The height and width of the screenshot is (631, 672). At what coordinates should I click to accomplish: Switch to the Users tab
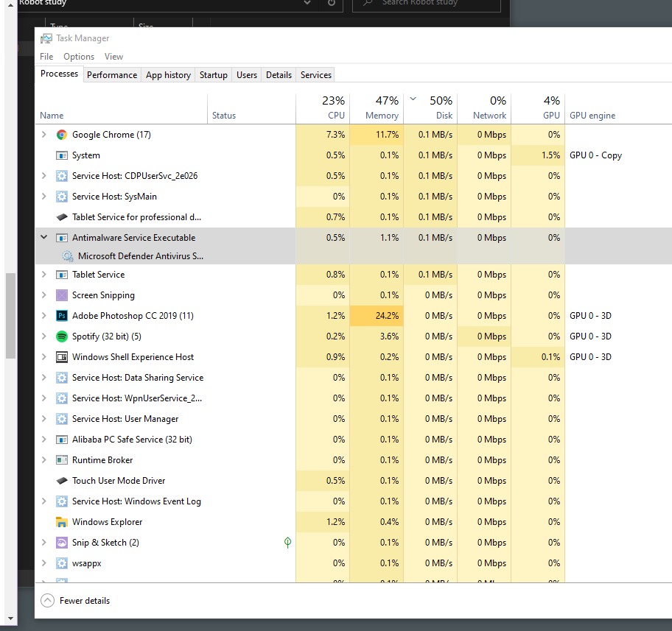coord(247,75)
